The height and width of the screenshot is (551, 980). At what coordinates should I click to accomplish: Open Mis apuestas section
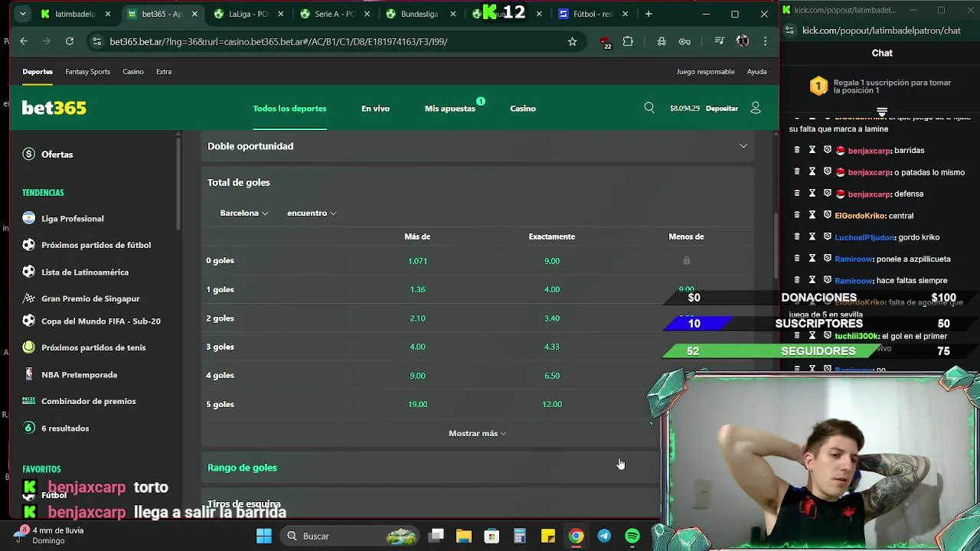(450, 109)
